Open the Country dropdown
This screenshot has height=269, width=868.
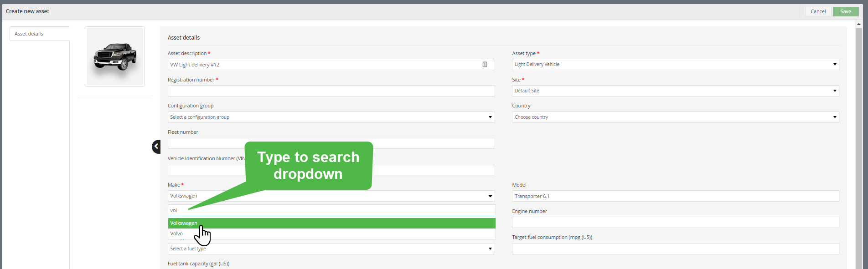[x=675, y=117]
